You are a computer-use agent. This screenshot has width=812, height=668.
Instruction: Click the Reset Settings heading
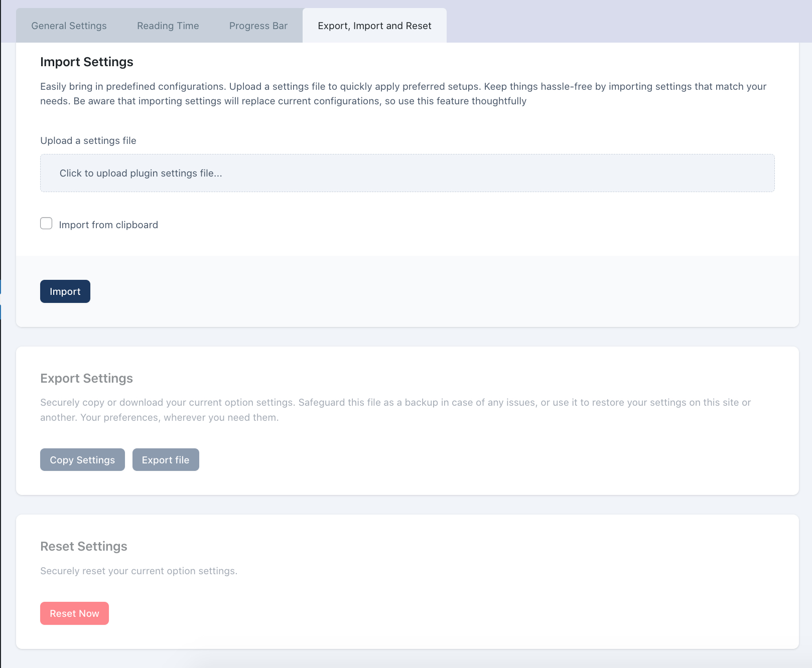click(84, 546)
